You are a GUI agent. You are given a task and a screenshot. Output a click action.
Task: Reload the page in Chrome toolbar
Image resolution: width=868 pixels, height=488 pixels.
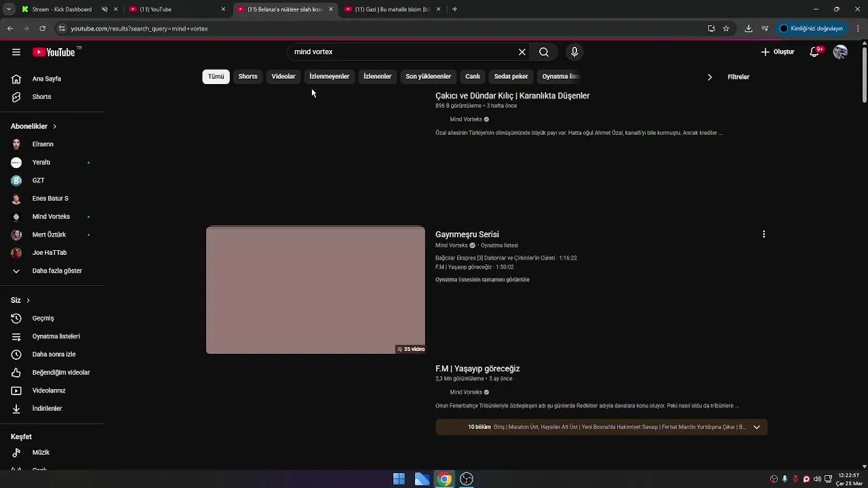pos(42,28)
